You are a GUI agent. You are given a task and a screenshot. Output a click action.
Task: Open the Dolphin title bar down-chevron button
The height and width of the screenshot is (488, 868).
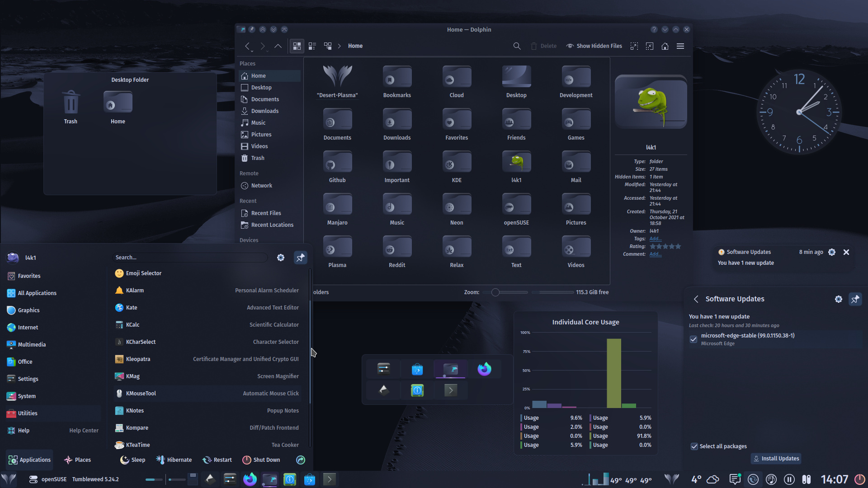click(665, 29)
